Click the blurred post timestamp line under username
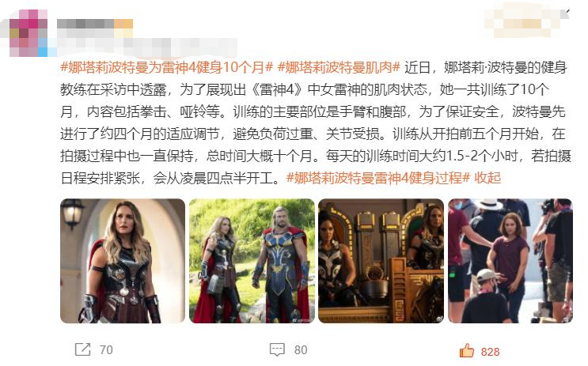This screenshot has width=588, height=366. pyautogui.click(x=147, y=47)
